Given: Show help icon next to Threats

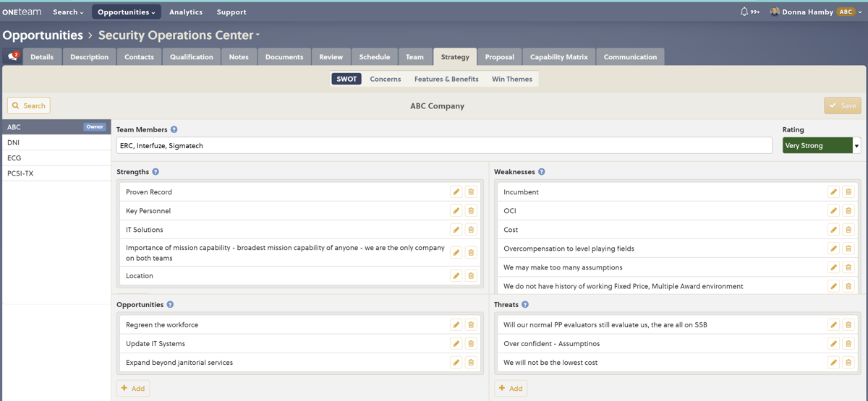Looking at the screenshot, I should [525, 305].
